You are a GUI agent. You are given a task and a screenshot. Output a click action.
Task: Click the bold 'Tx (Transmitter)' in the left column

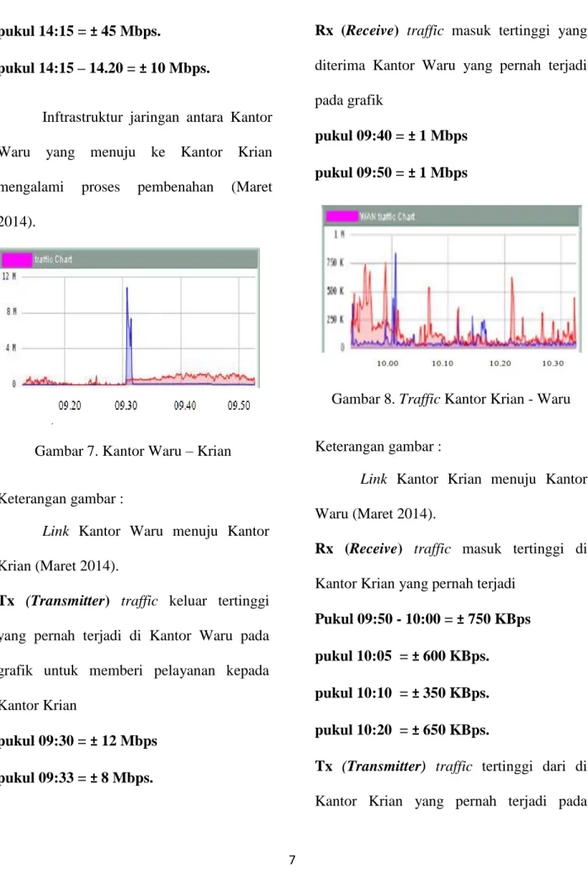55,601
